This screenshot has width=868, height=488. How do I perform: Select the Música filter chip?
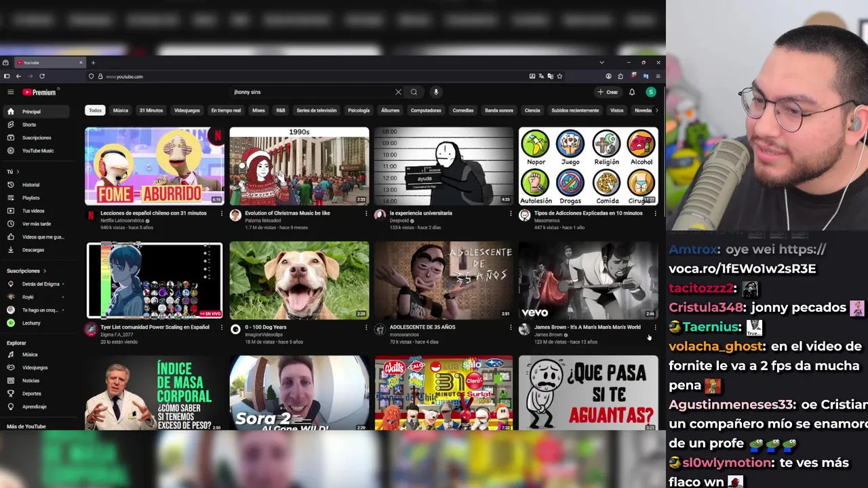point(121,110)
